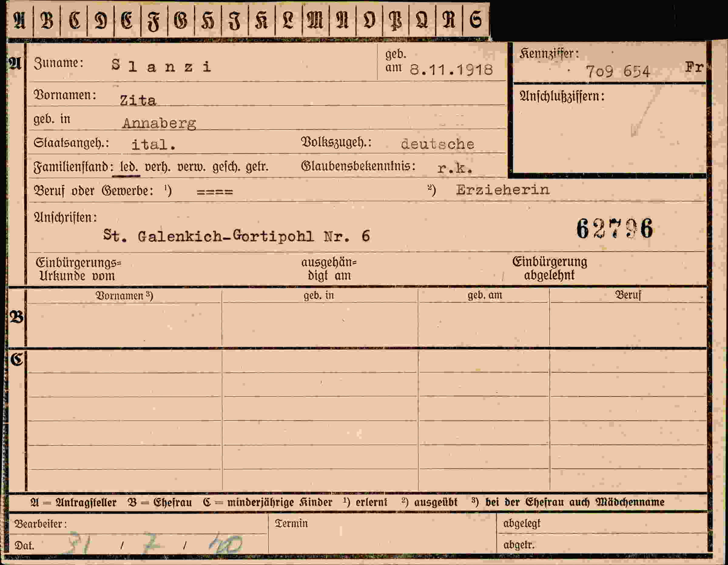Click the "====" entry for learned profession

point(215,192)
